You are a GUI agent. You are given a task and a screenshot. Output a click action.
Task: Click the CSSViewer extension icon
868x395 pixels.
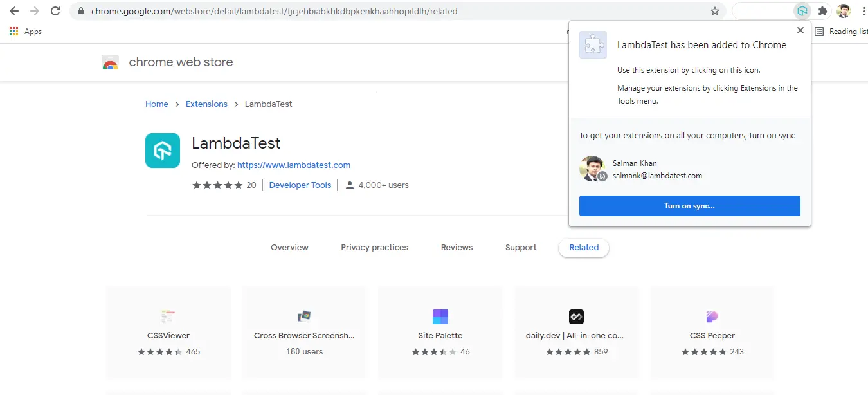tap(168, 317)
